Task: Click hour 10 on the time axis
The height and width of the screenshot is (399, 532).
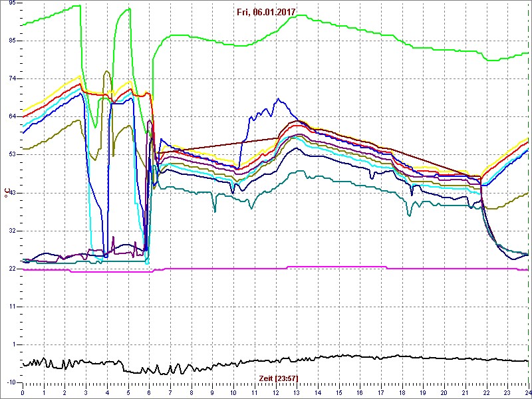Action: 233,392
